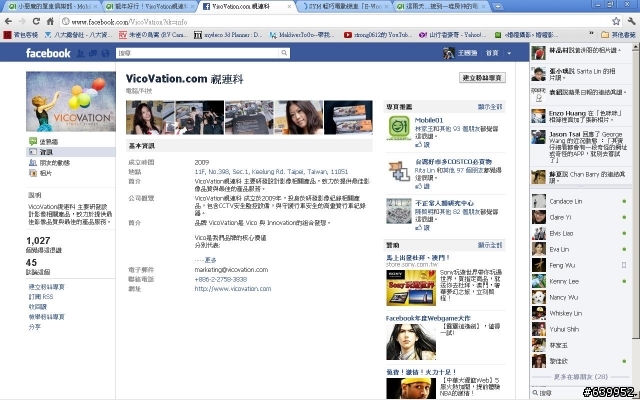640x400 pixels.
Task: Click the chat sidebar search box
Action: [x=558, y=393]
